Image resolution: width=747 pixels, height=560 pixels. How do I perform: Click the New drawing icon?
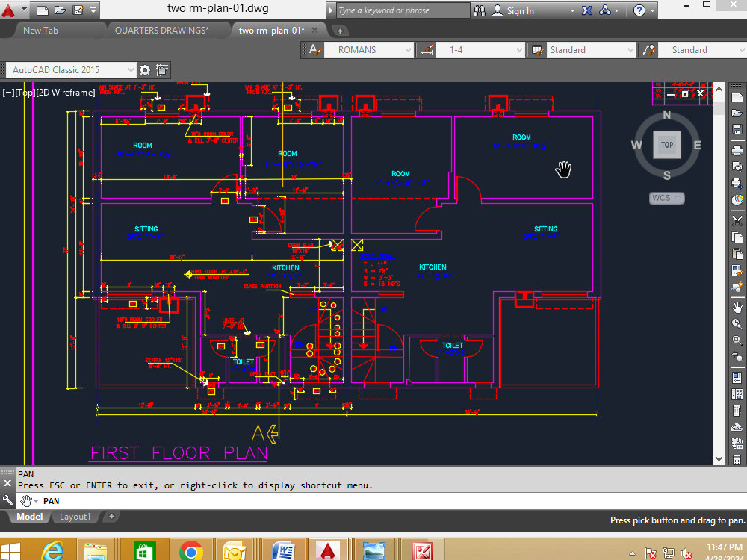[738, 97]
